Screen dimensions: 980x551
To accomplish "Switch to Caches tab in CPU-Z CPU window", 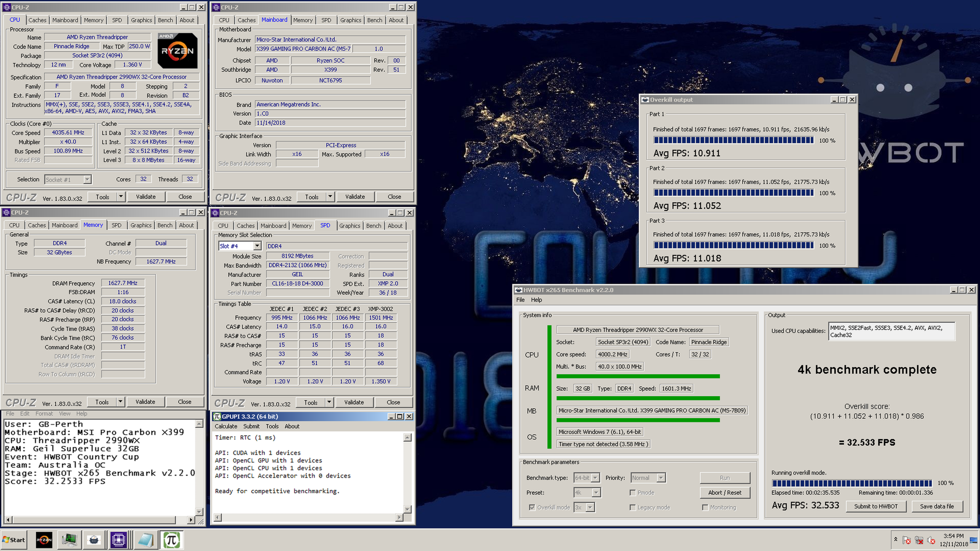I will (37, 20).
